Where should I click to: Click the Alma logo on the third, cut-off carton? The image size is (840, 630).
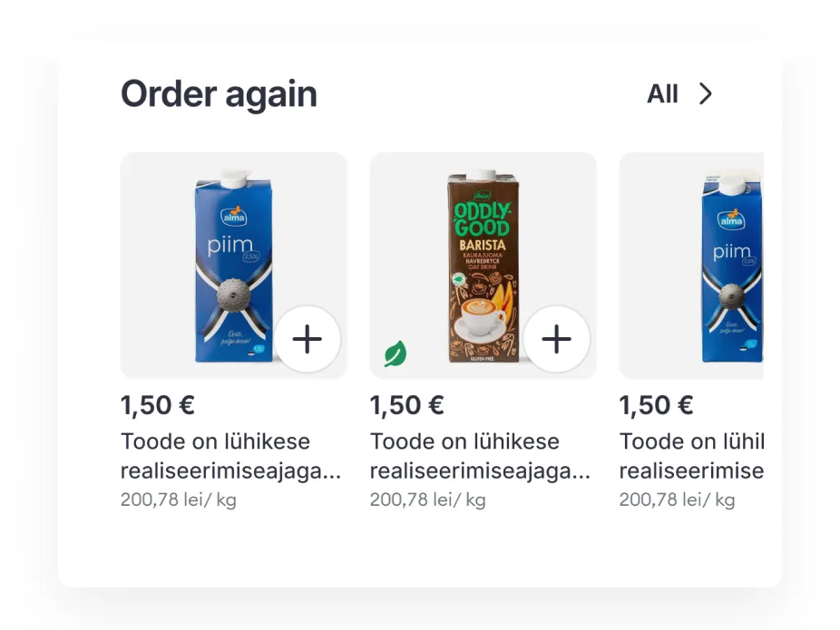[x=731, y=218]
